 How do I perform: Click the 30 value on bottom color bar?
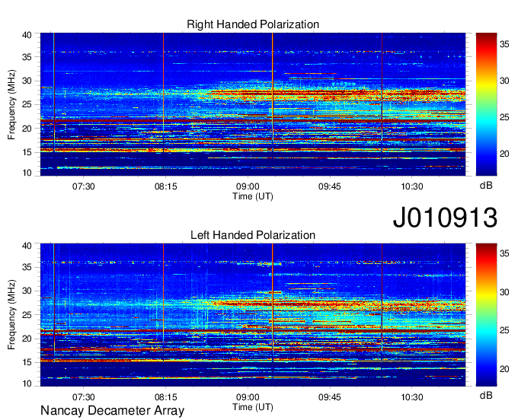(x=504, y=292)
